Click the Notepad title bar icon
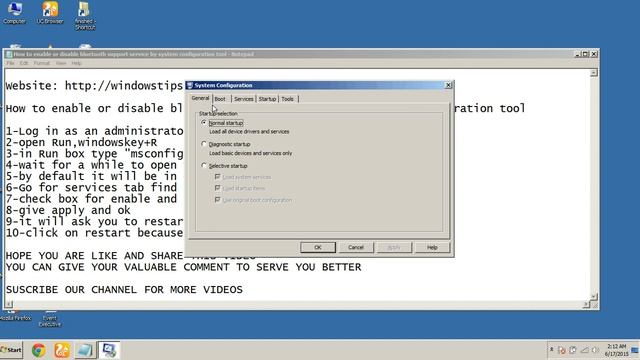640x360 pixels. [9, 54]
